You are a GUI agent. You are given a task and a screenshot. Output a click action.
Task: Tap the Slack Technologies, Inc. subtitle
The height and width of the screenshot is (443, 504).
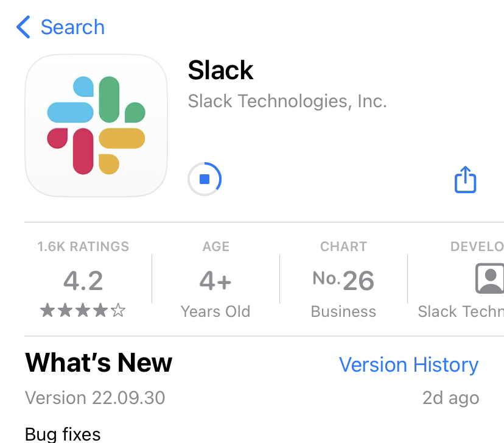[x=287, y=101]
